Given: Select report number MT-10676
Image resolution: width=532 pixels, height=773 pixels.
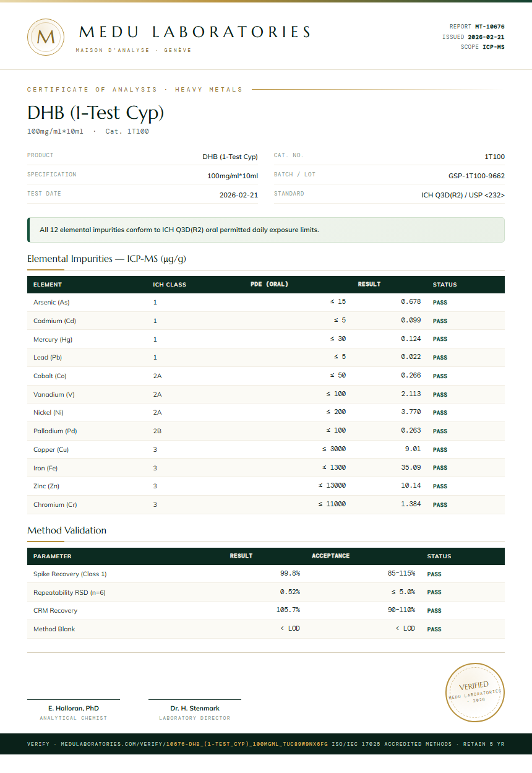Looking at the screenshot, I should click(x=490, y=27).
